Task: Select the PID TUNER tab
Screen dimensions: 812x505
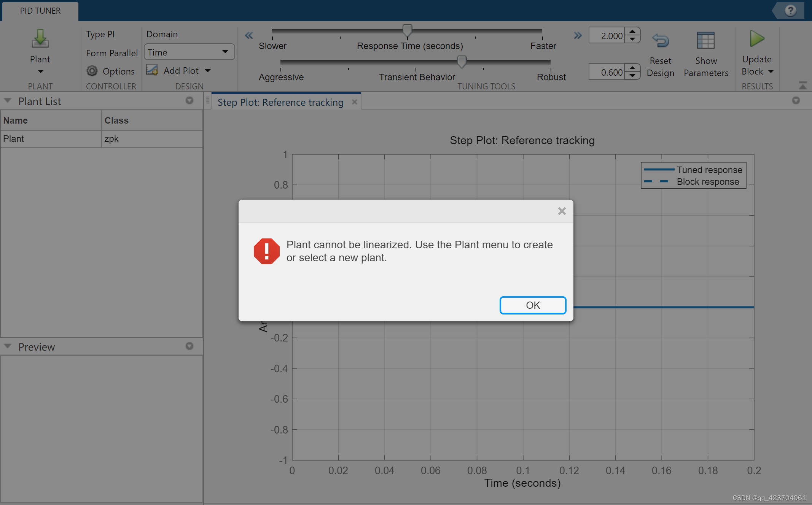Action: pos(40,11)
